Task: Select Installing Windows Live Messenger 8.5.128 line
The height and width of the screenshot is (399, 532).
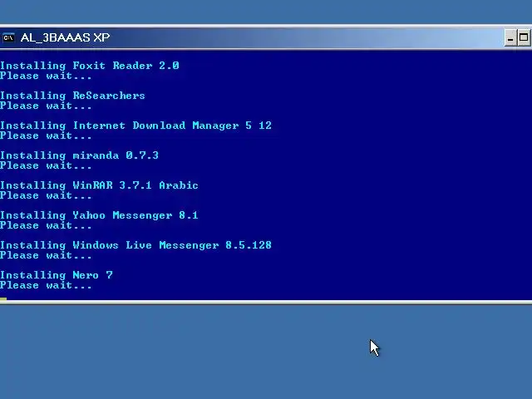Action: point(135,245)
